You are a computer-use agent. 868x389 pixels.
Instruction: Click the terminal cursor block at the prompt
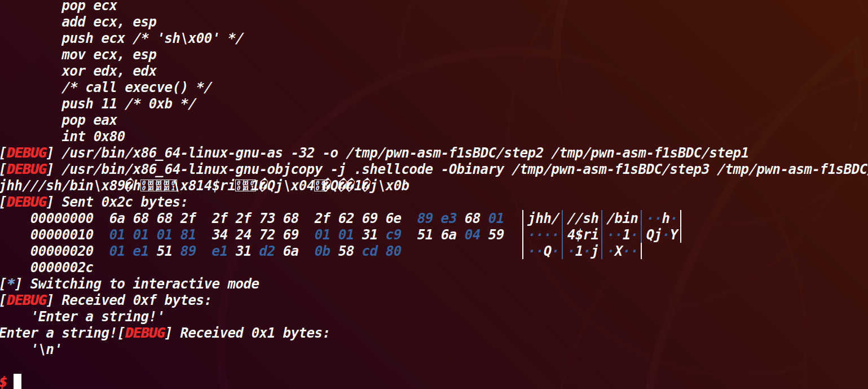(x=17, y=382)
